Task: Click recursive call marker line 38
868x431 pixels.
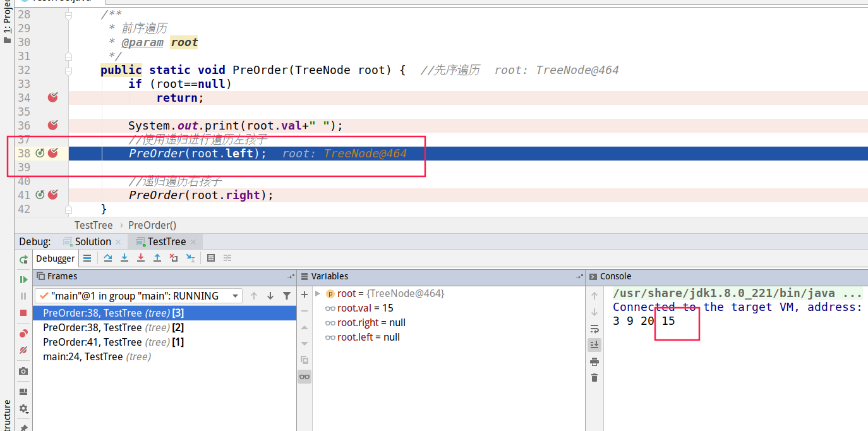Action: [40, 153]
